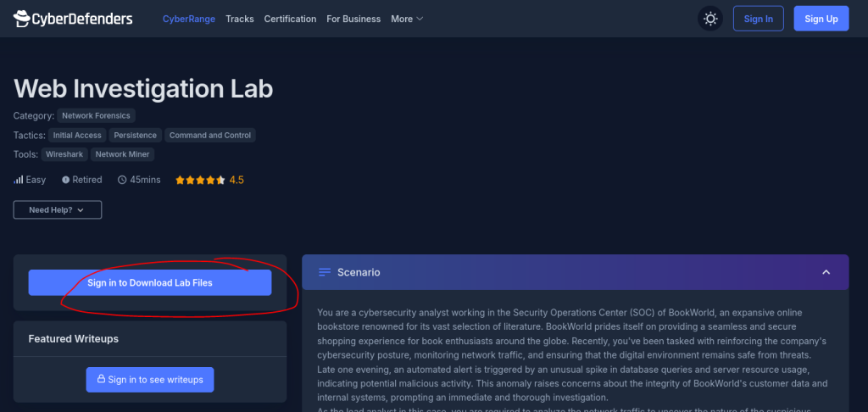
Task: Click the Retired status icon
Action: 65,180
